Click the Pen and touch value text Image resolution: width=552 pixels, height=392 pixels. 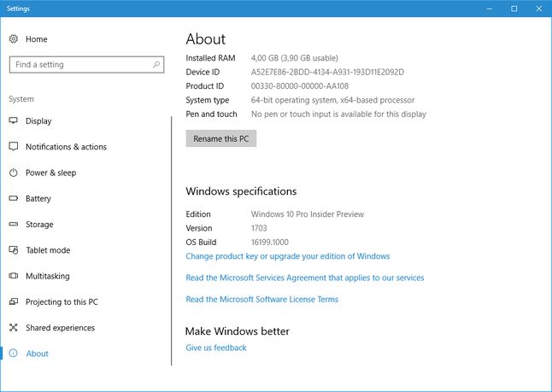click(x=338, y=114)
